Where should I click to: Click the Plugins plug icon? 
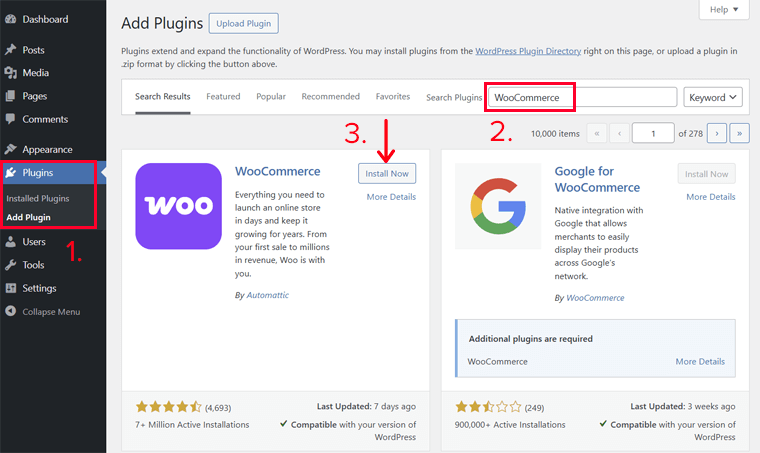click(x=11, y=172)
